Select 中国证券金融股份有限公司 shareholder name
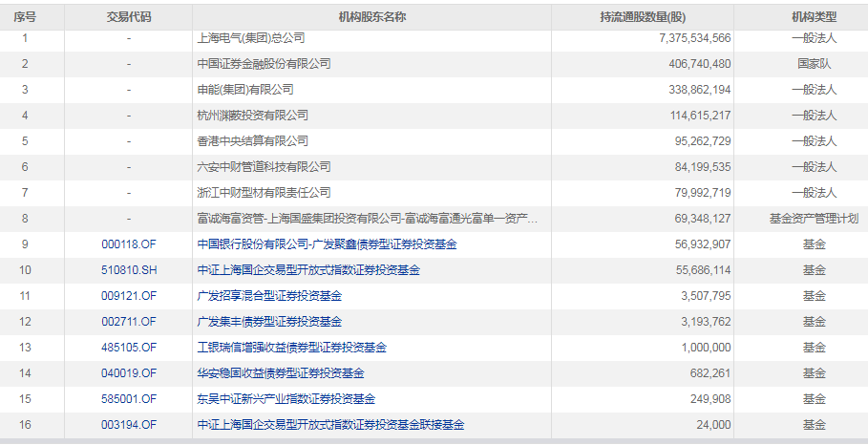The width and height of the screenshot is (868, 445). click(265, 64)
